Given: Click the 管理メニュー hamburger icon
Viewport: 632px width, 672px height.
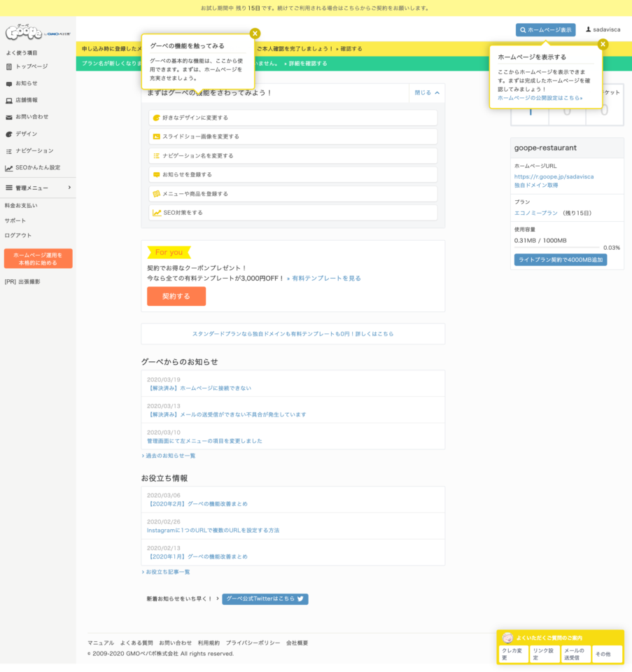Looking at the screenshot, I should pyautogui.click(x=9, y=188).
